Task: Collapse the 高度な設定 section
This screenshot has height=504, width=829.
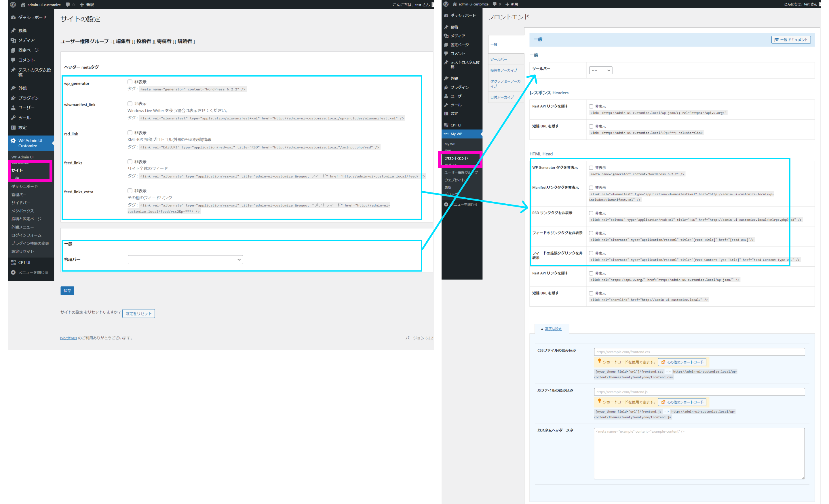Action: [x=552, y=329]
